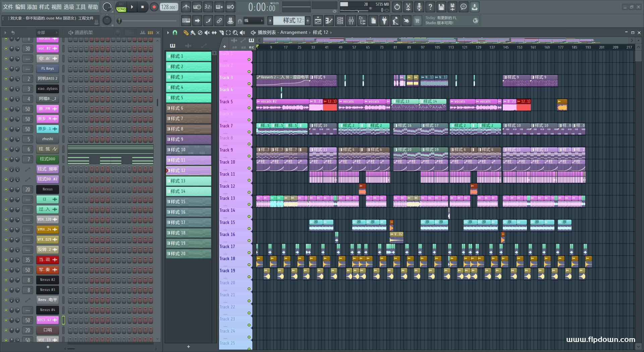Open the mixer window icon

(351, 21)
